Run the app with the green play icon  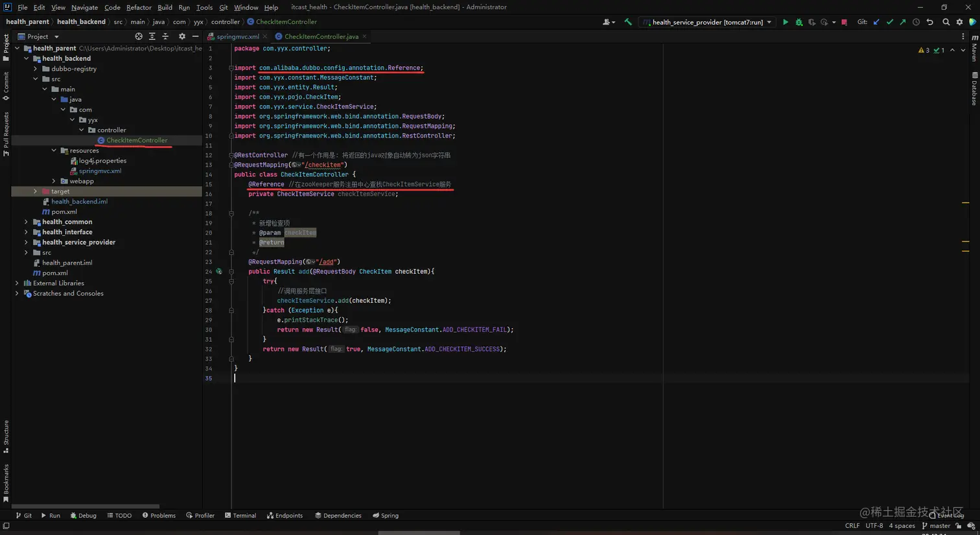click(x=785, y=22)
